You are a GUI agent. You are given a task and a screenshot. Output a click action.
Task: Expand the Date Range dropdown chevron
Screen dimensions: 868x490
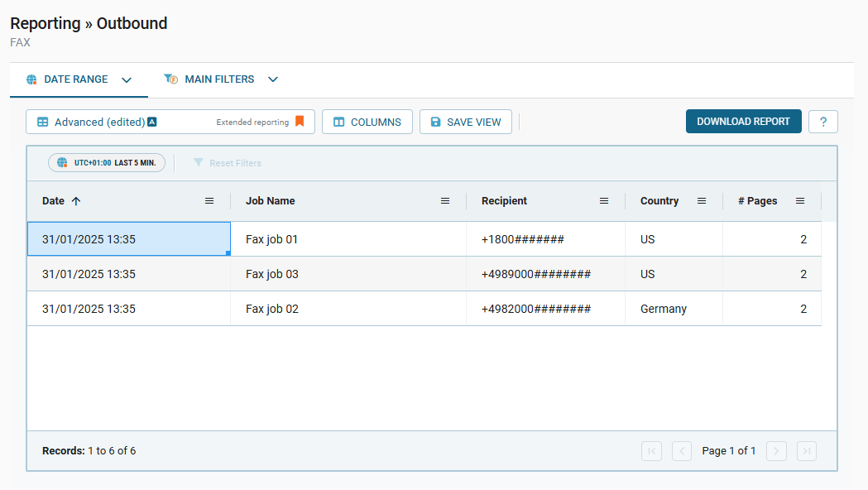[126, 79]
